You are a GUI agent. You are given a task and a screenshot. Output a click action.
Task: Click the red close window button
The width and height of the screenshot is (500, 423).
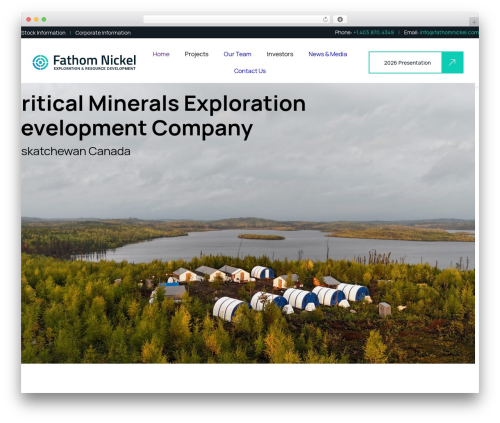click(29, 19)
